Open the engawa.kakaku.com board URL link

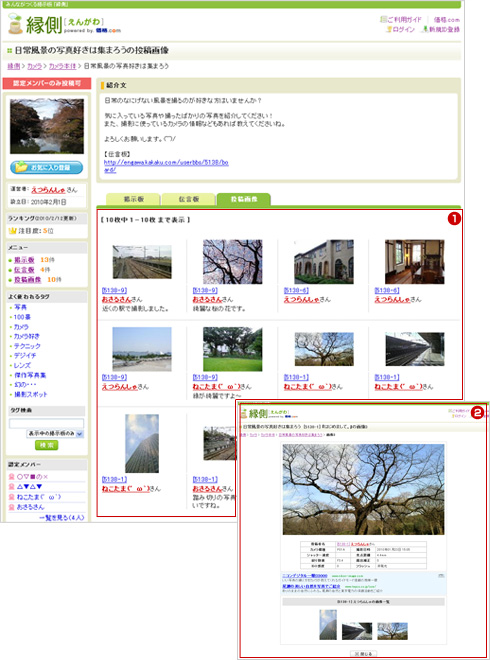coord(166,166)
